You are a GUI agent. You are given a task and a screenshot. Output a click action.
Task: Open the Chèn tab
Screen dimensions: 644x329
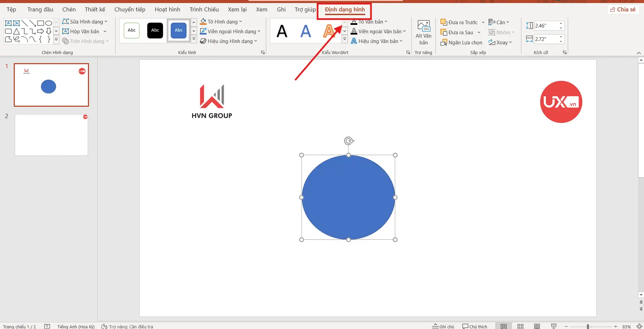(x=69, y=9)
